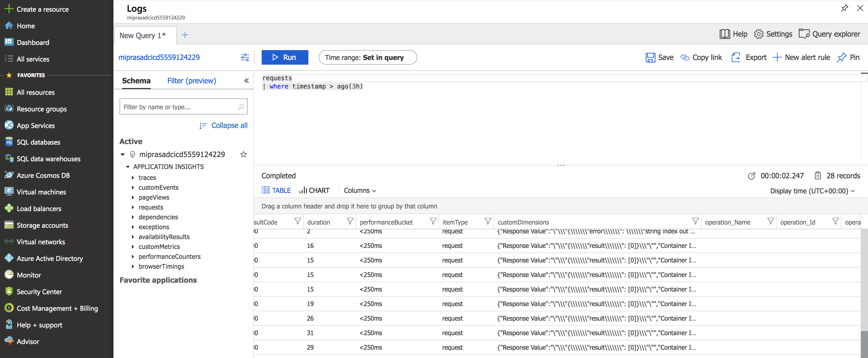Collapse the APPLICATION INSIGHTS group
This screenshot has height=358, width=868.
pos(128,167)
